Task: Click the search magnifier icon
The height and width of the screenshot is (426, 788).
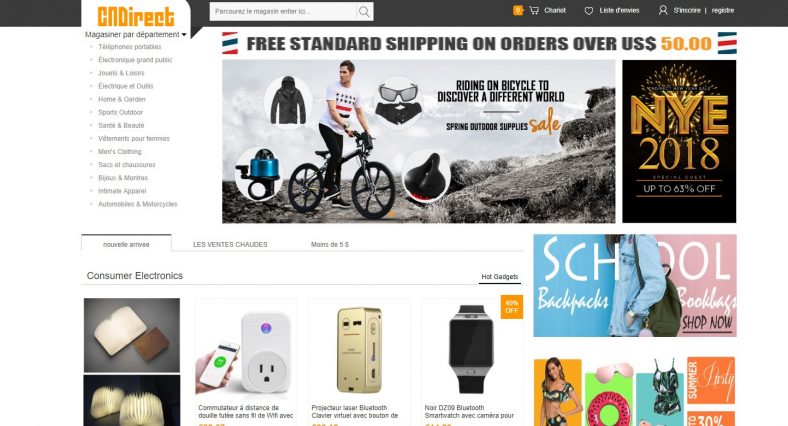Action: click(364, 11)
